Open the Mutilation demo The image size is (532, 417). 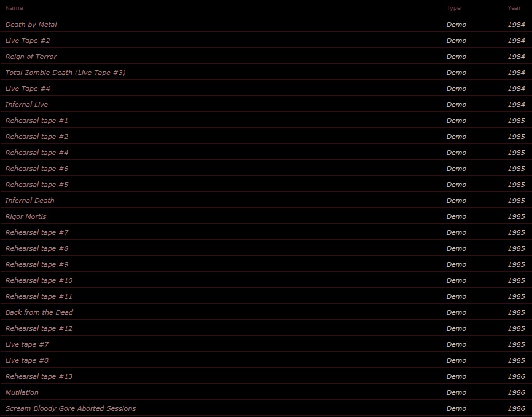click(22, 392)
